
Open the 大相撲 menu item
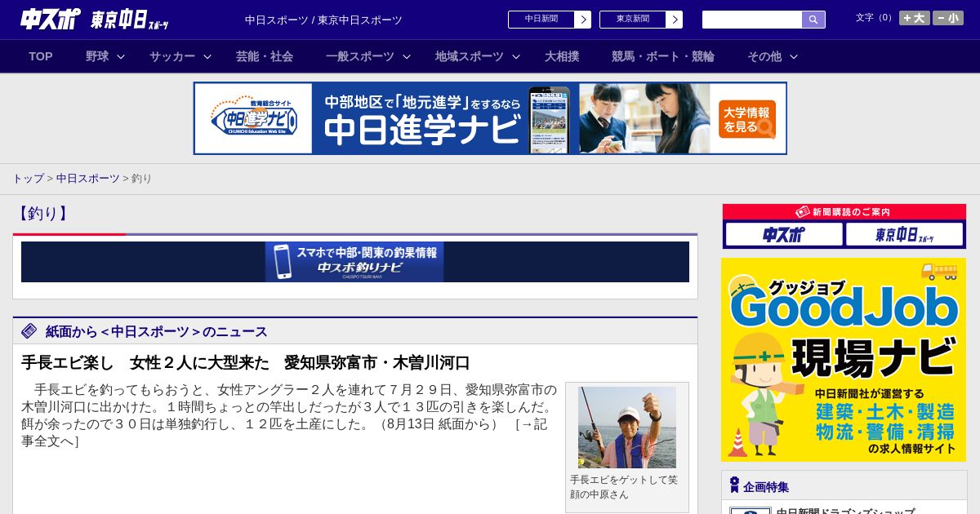[562, 56]
